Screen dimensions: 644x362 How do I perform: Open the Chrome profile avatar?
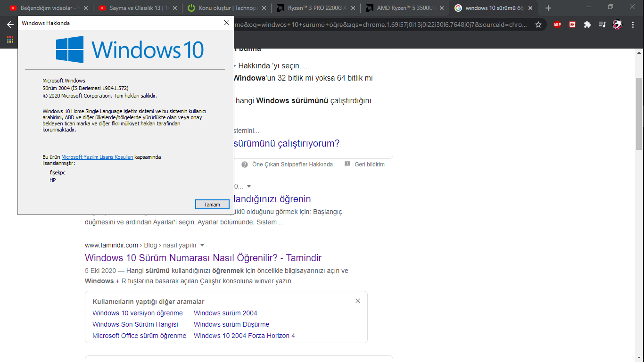point(618,25)
